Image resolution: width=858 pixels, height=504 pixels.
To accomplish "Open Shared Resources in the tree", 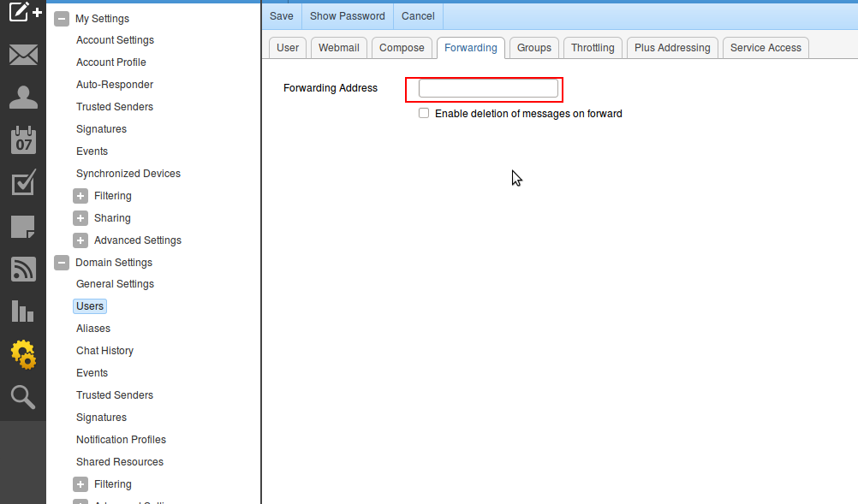I will pyautogui.click(x=120, y=462).
